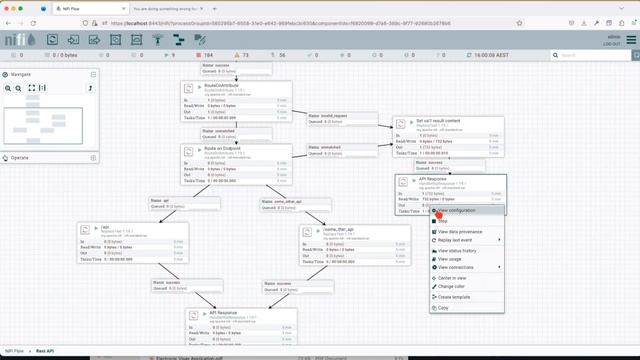Select the Funnel toolbar icon
Viewport: 640px width, 360px height.
158,40
